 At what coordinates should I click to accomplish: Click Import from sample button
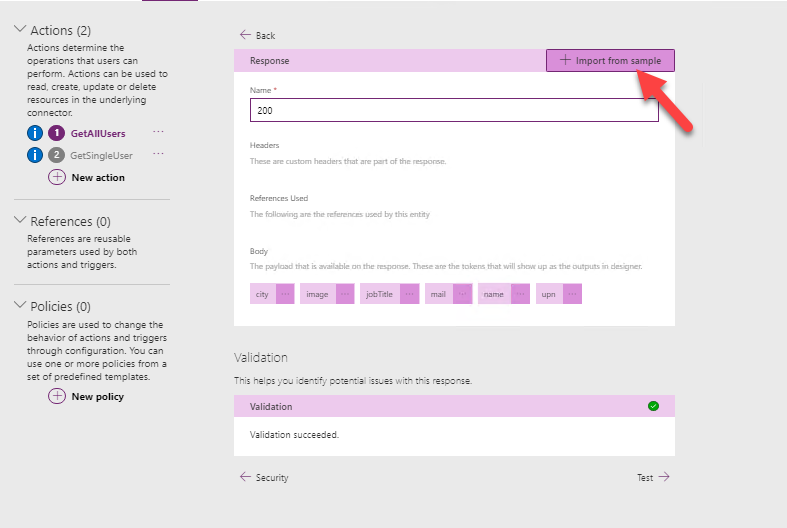[610, 61]
